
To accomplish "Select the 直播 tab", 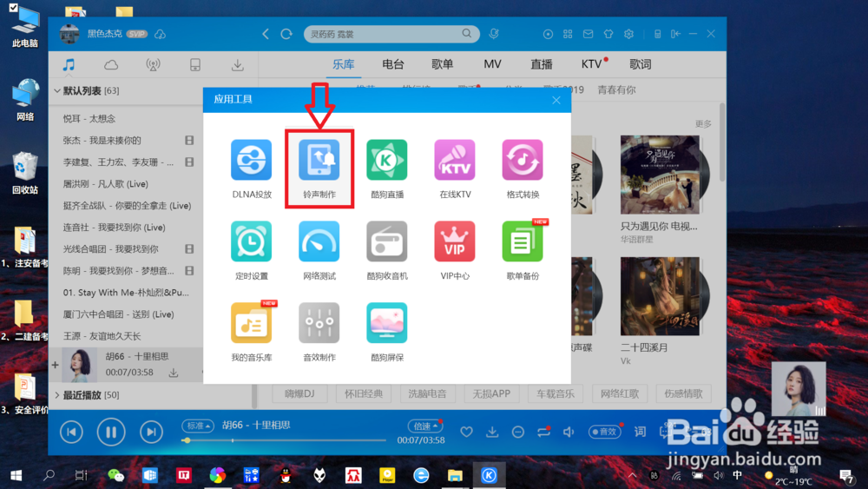I will (x=542, y=64).
